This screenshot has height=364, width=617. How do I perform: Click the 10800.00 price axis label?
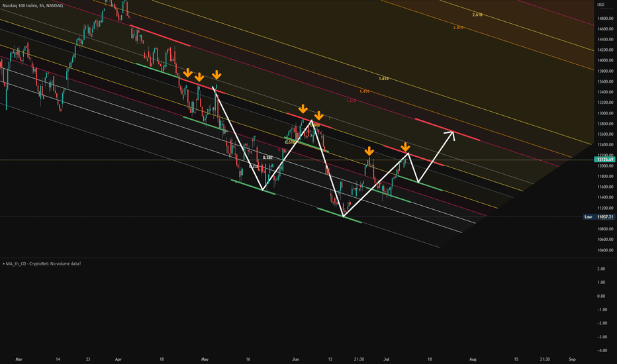coord(605,229)
